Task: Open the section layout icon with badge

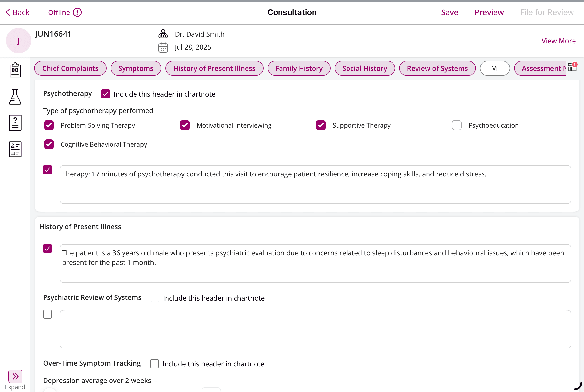Action: pyautogui.click(x=572, y=67)
